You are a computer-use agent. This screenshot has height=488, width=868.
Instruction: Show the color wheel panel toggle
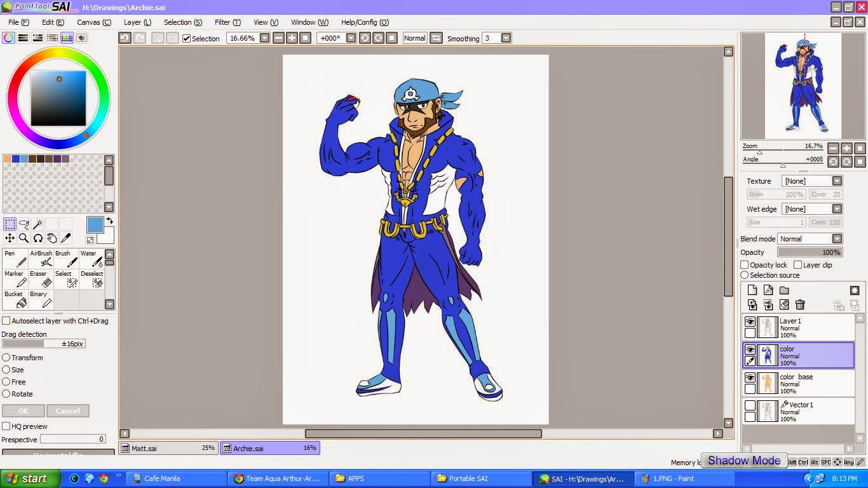tap(8, 38)
